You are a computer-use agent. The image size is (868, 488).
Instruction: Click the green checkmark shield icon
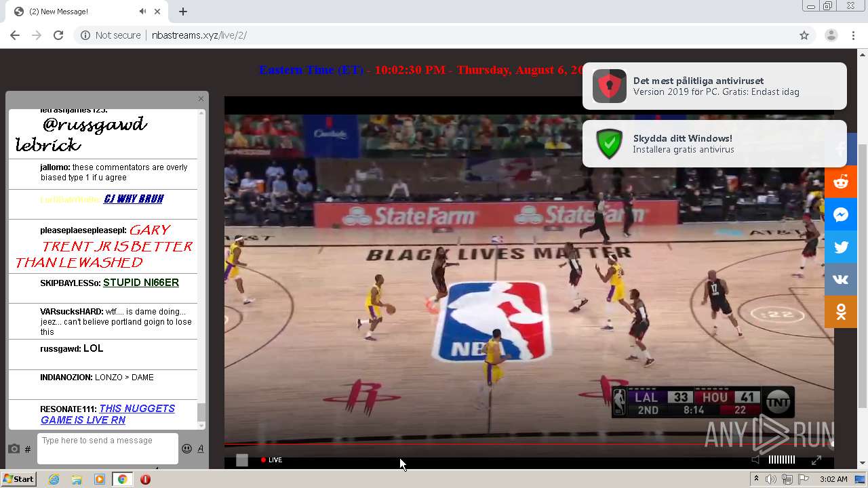coord(609,144)
